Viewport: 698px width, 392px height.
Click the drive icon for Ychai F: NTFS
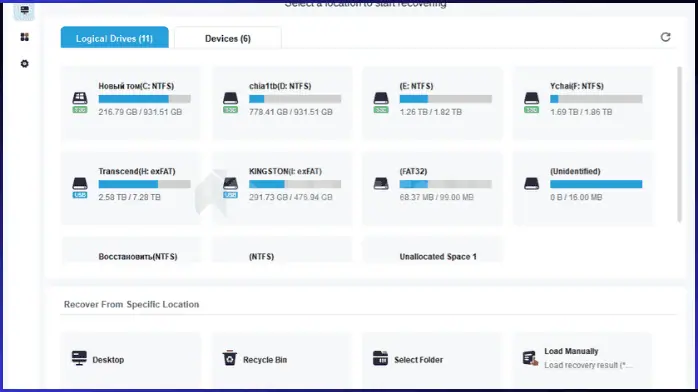(531, 102)
